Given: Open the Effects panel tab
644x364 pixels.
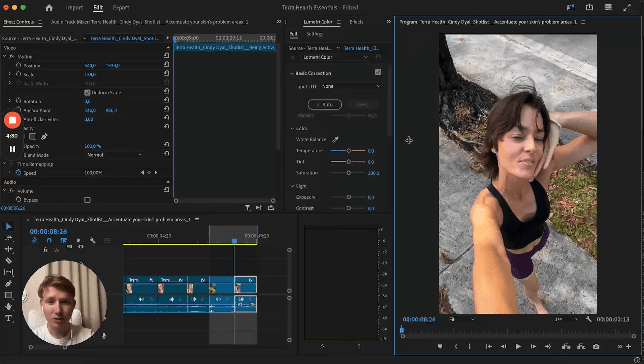Looking at the screenshot, I should click(x=356, y=22).
